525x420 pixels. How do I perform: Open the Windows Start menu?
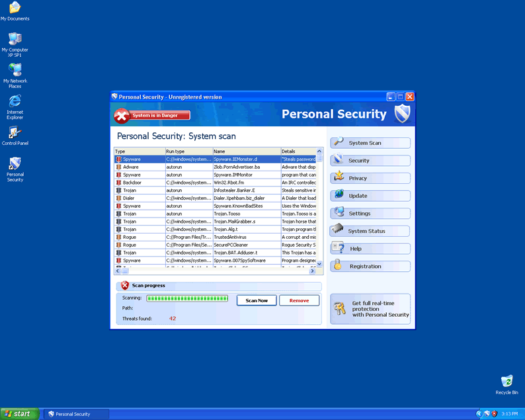point(18,414)
